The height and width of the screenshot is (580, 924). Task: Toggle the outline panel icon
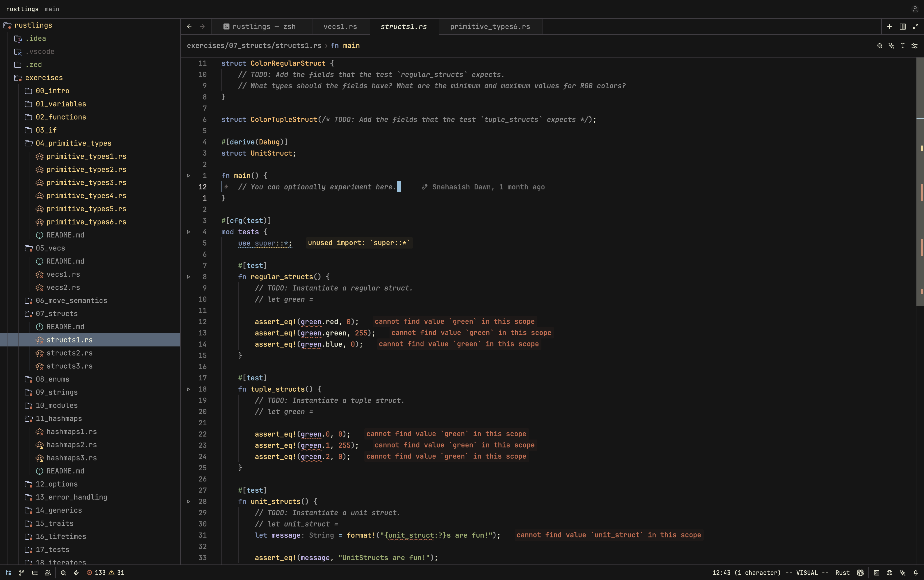pos(35,573)
